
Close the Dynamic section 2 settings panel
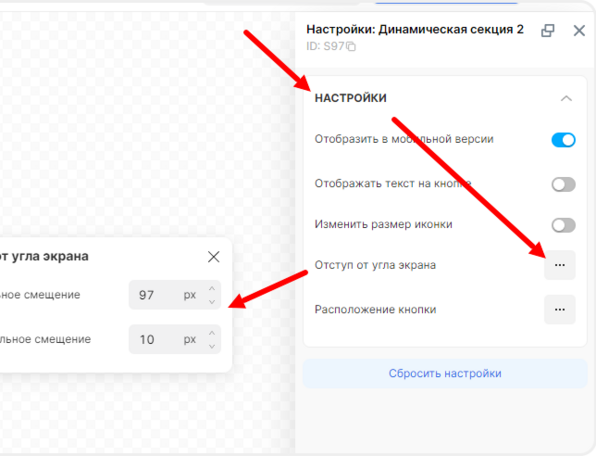[x=579, y=30]
